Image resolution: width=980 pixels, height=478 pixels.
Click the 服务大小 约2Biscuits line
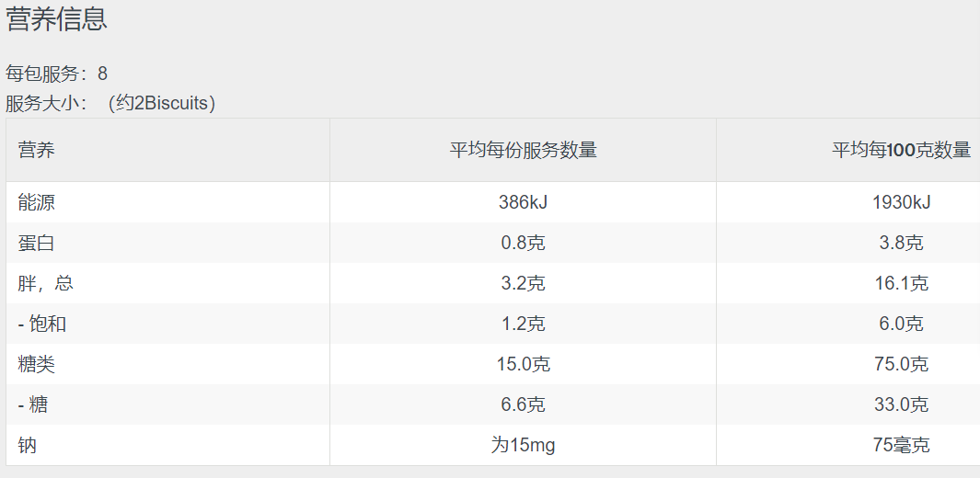tap(110, 103)
